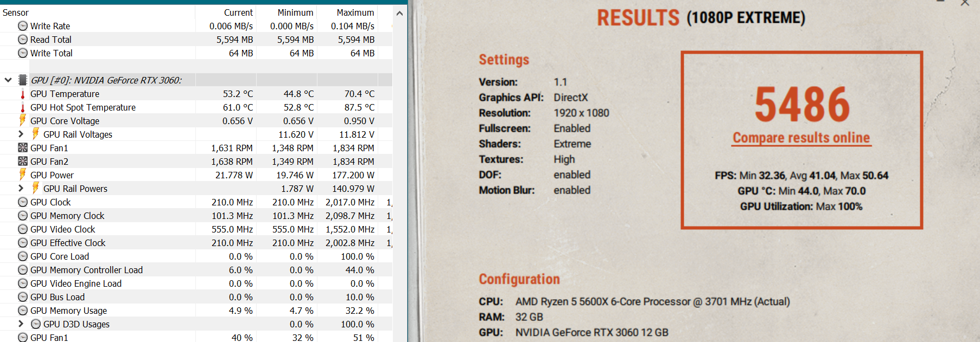The width and height of the screenshot is (980, 342).
Task: Click the 1,631 RPM GPU Fan1 current value
Action: tap(232, 148)
